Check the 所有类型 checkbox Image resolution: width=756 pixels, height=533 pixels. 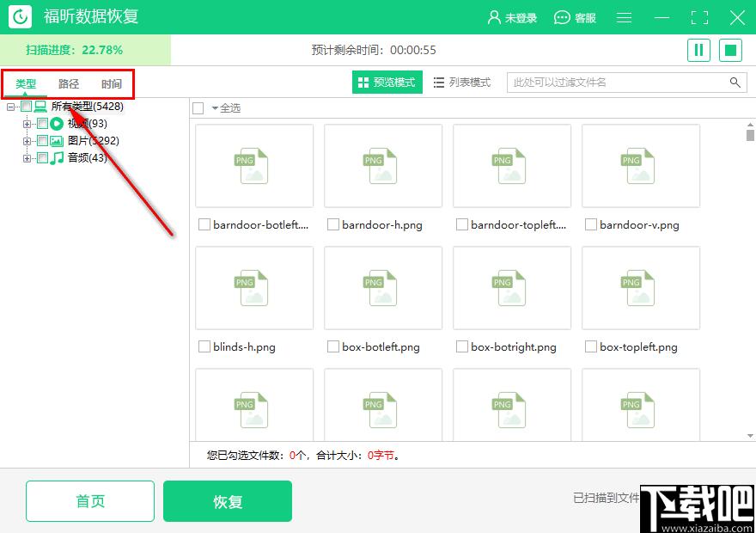coord(27,107)
